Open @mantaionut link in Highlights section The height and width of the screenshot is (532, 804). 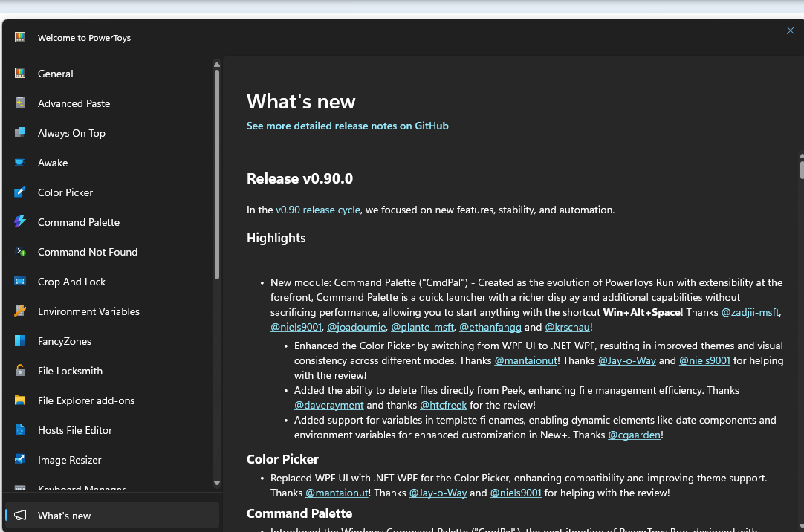coord(525,360)
